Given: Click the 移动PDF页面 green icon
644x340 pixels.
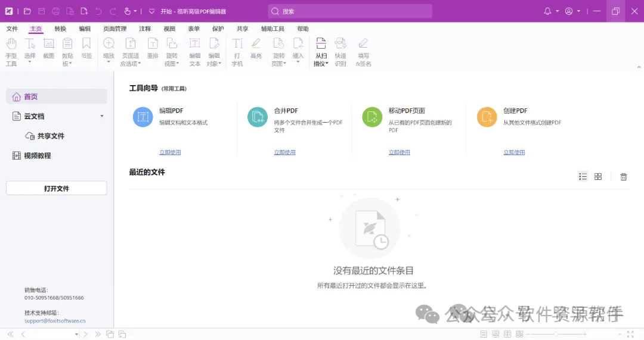Looking at the screenshot, I should pyautogui.click(x=372, y=117).
